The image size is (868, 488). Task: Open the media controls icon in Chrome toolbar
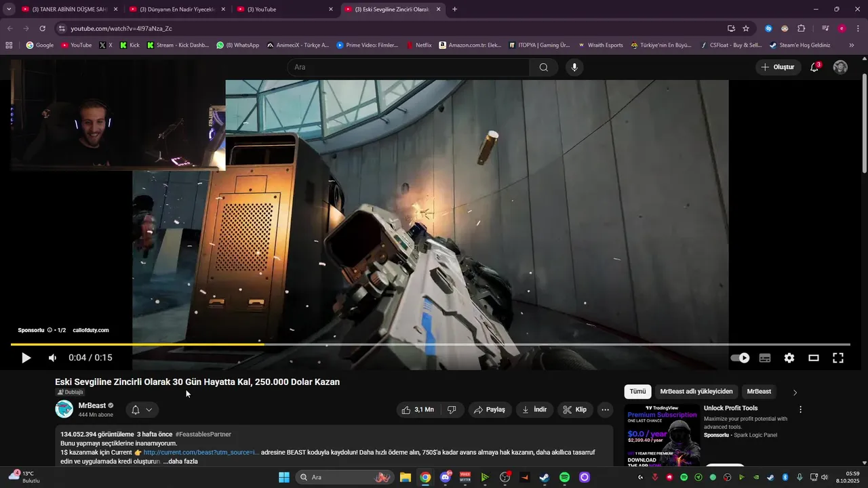coord(825,28)
